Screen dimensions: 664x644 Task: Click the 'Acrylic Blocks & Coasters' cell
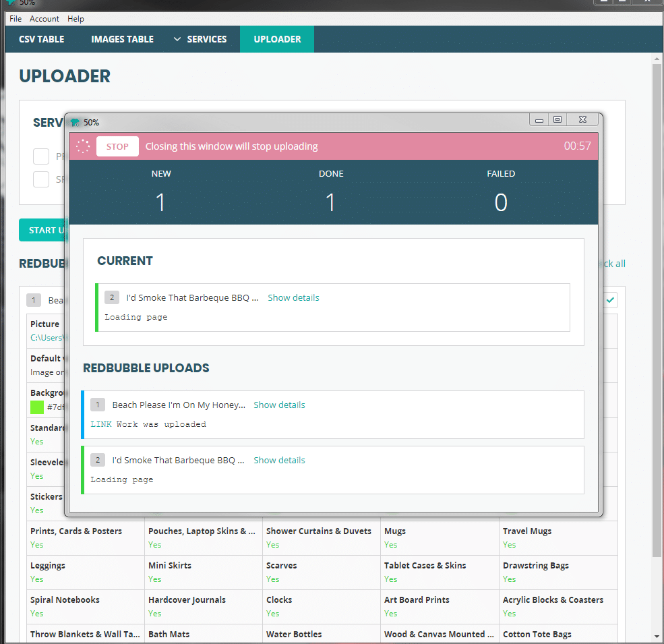pos(558,607)
